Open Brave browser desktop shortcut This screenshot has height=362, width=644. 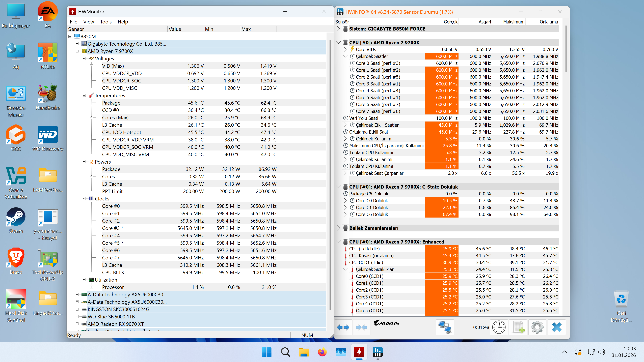click(x=16, y=261)
